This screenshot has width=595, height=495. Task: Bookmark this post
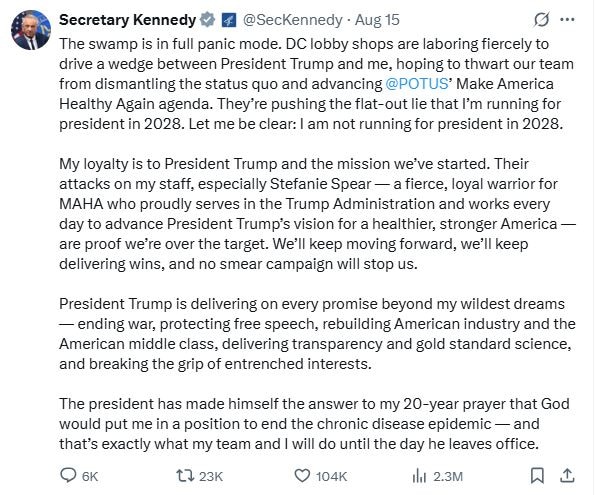click(x=537, y=476)
